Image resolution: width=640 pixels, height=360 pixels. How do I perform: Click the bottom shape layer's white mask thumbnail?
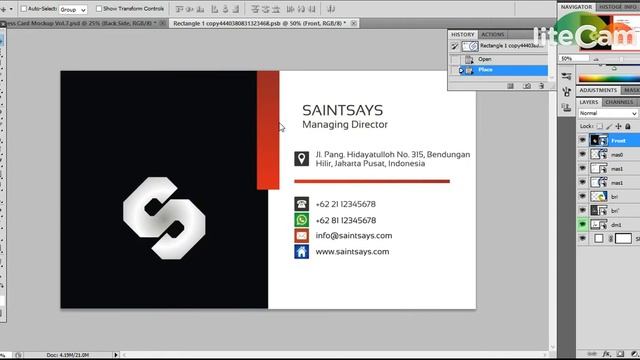623,238
